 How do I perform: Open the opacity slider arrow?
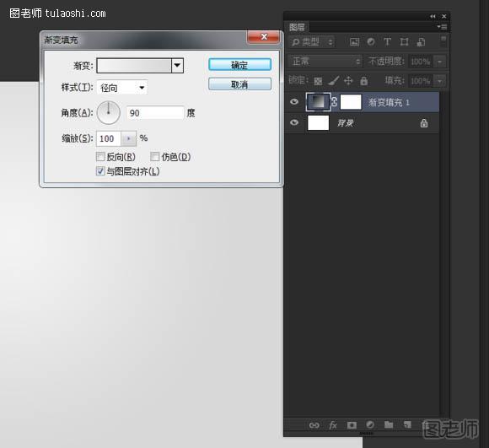coord(440,62)
